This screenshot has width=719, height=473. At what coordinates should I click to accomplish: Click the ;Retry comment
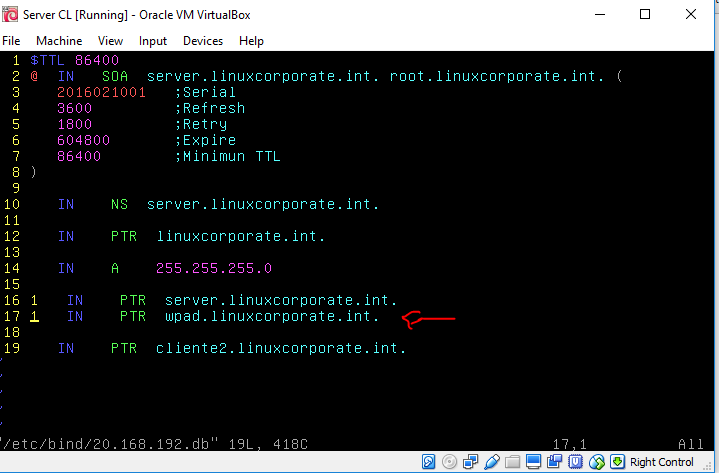201,125
